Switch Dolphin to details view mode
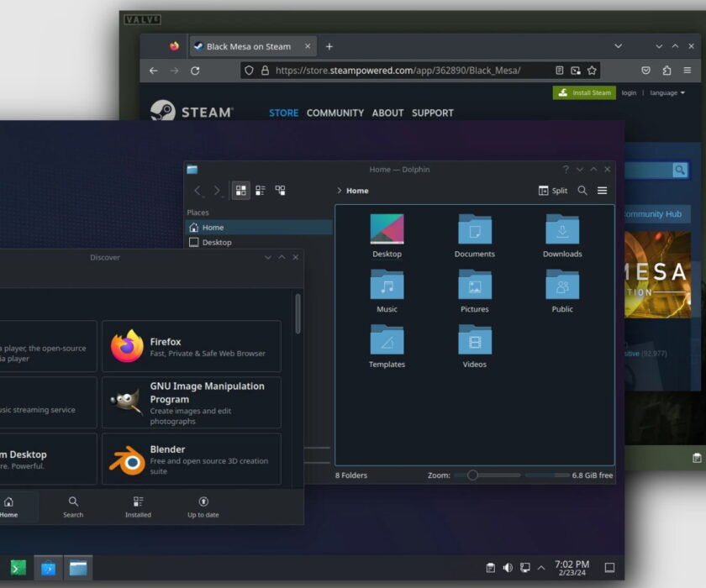The width and height of the screenshot is (706, 588). 280,191
